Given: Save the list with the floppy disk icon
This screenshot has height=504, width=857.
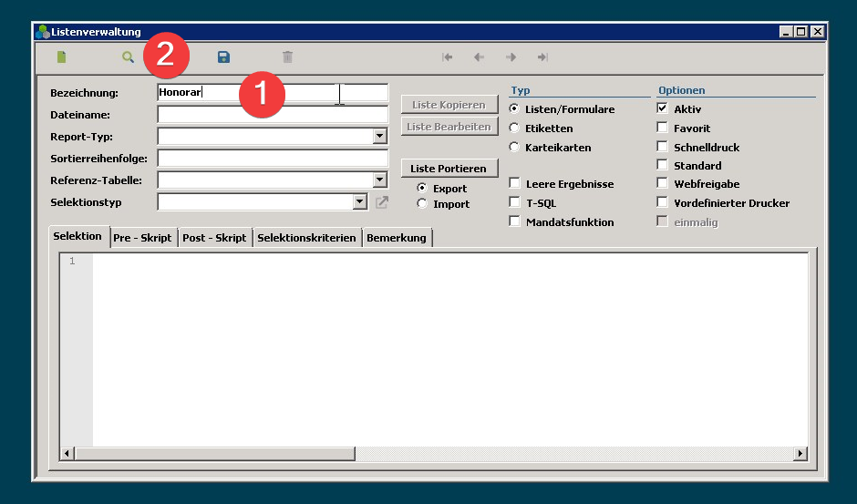Looking at the screenshot, I should pyautogui.click(x=223, y=57).
